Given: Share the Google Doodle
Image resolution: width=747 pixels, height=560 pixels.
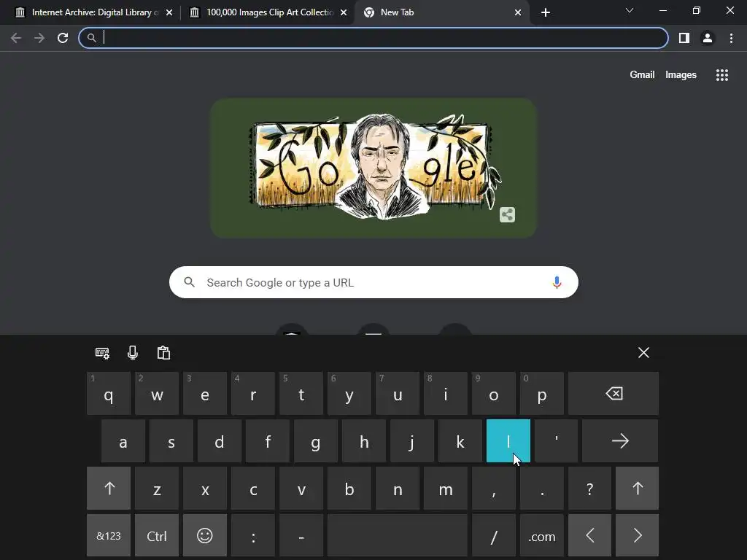Looking at the screenshot, I should click(x=508, y=215).
